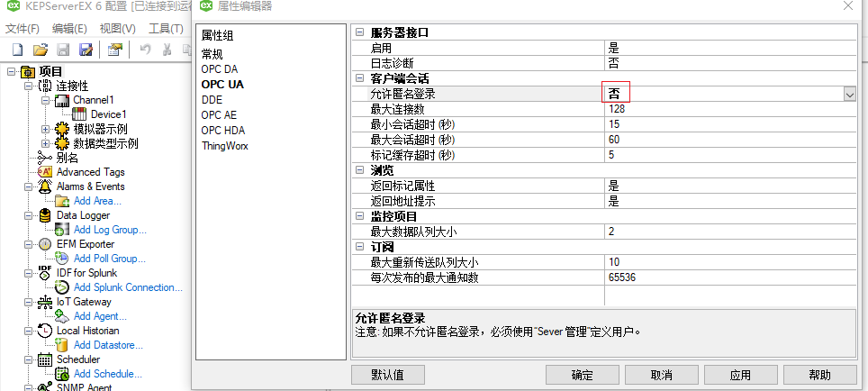
Task: Select the EFM Exporter gauge icon
Action: click(x=45, y=244)
